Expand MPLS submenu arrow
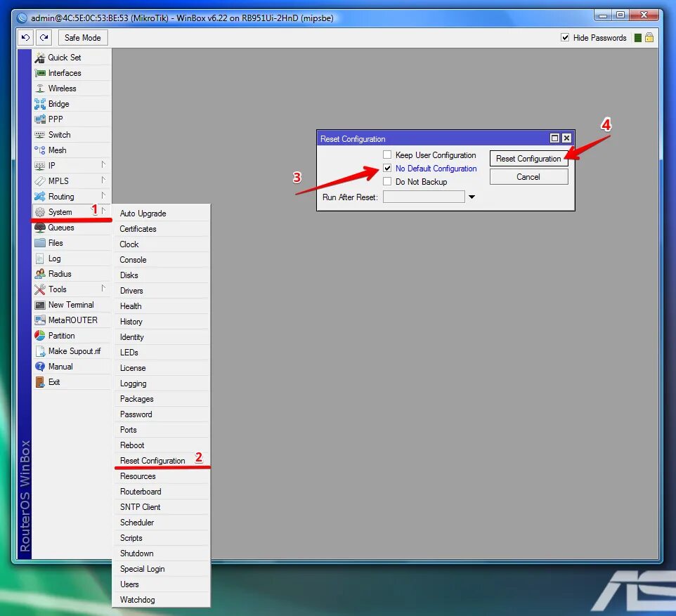The height and width of the screenshot is (616, 676). coord(103,180)
